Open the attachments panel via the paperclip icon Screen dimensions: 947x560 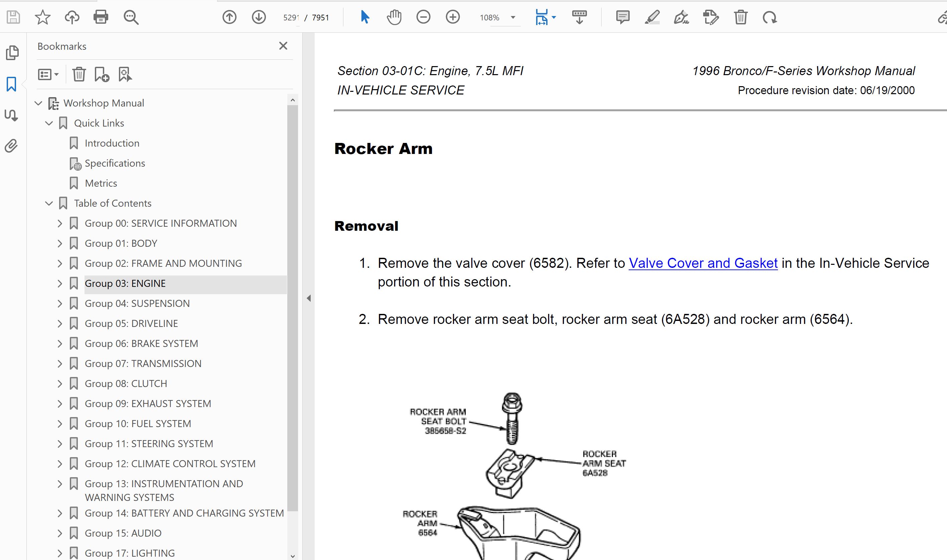tap(11, 146)
